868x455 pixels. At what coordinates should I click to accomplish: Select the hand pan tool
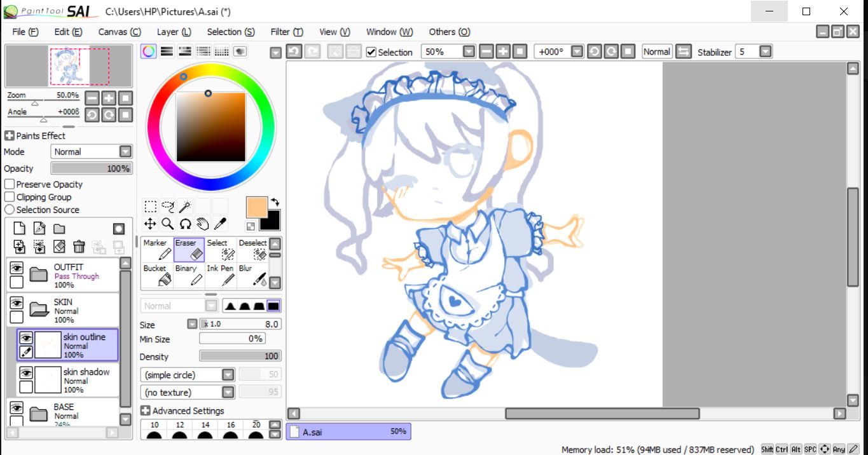pyautogui.click(x=202, y=223)
